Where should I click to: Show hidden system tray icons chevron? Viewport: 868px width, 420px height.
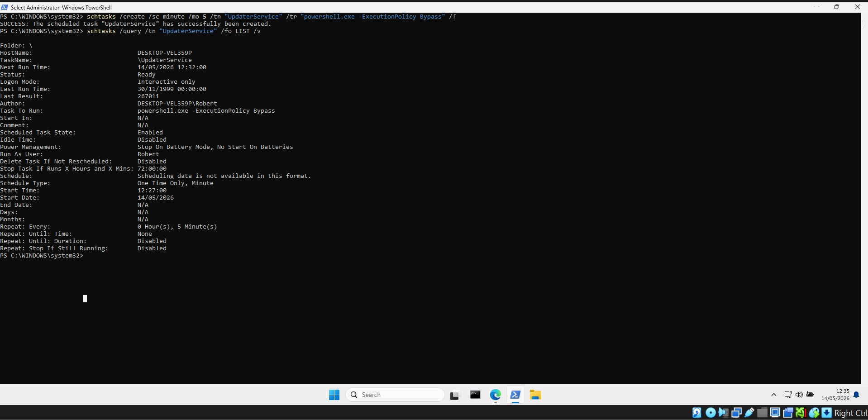[774, 395]
